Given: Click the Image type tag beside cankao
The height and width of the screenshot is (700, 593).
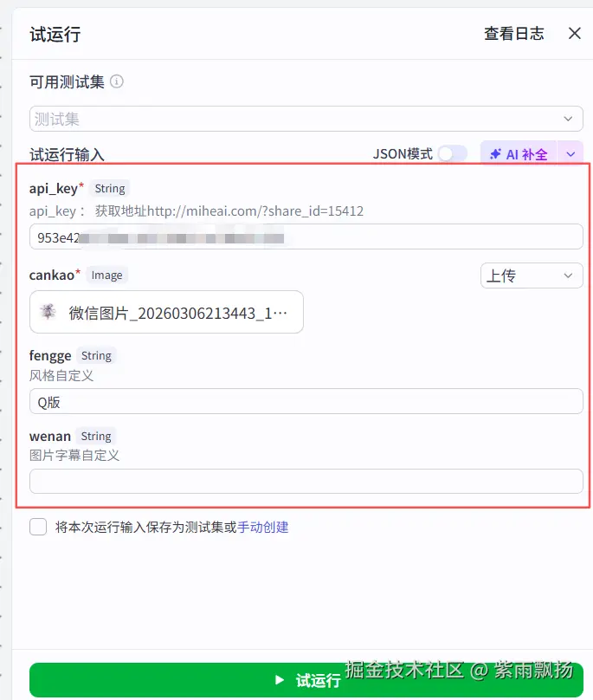Looking at the screenshot, I should pos(106,275).
